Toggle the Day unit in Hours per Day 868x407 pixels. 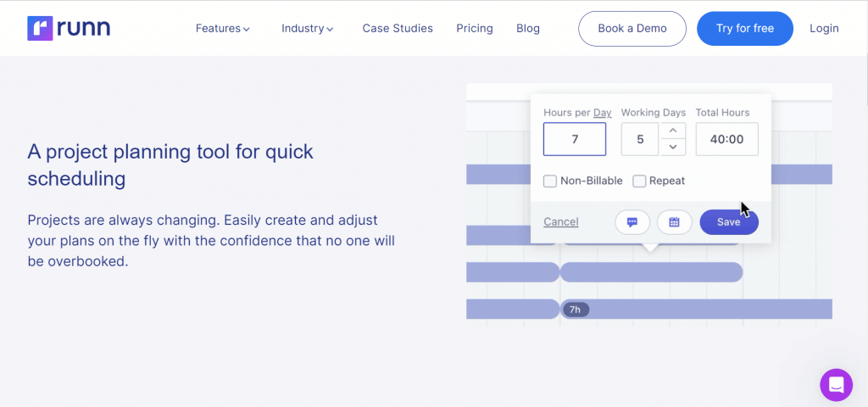603,113
